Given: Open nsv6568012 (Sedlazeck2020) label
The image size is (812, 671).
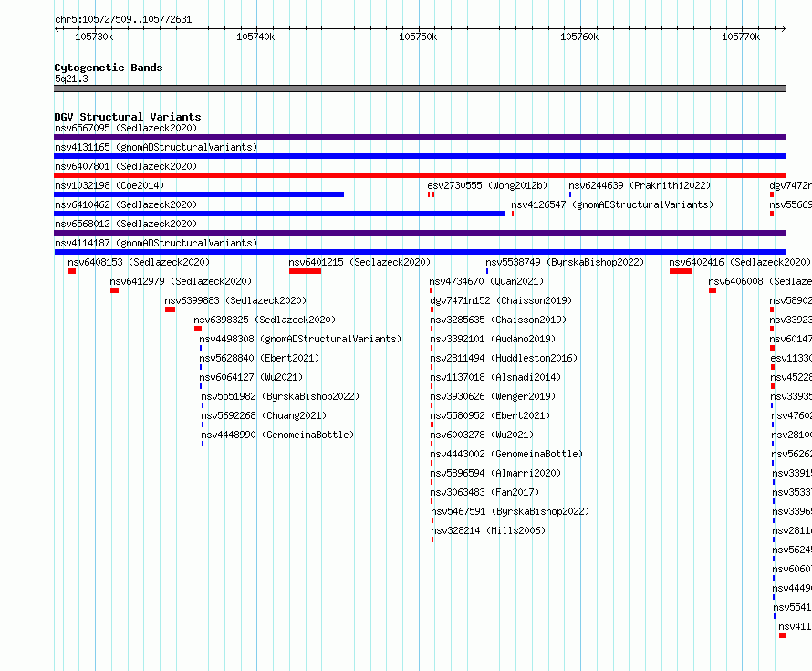Looking at the screenshot, I should (x=126, y=224).
